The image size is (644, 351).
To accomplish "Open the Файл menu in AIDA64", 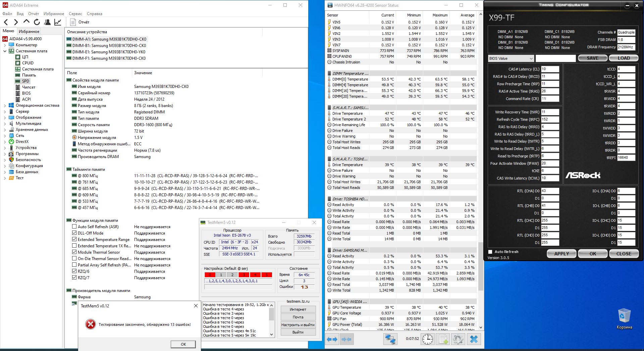I will pos(7,14).
